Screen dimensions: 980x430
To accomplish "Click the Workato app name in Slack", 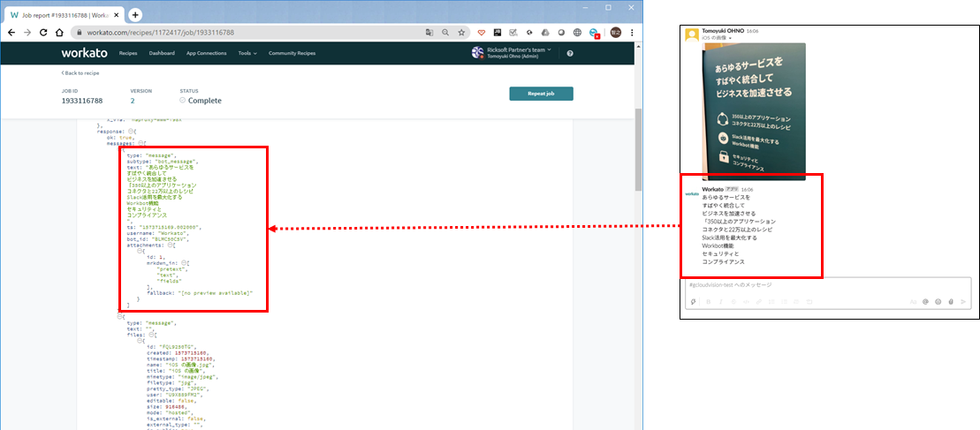I will pos(712,188).
